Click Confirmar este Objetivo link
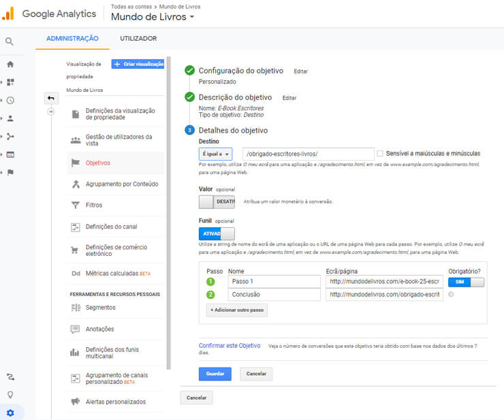The image size is (504, 420). click(x=230, y=346)
